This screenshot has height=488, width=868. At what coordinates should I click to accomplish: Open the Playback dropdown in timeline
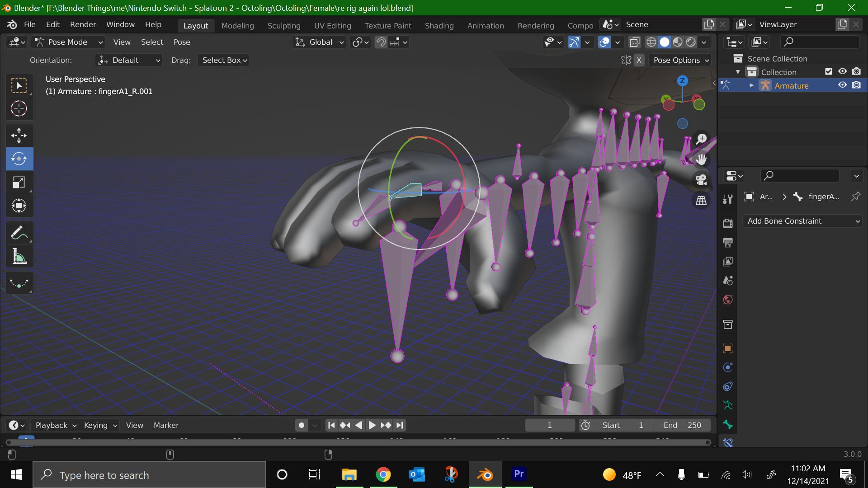(55, 425)
